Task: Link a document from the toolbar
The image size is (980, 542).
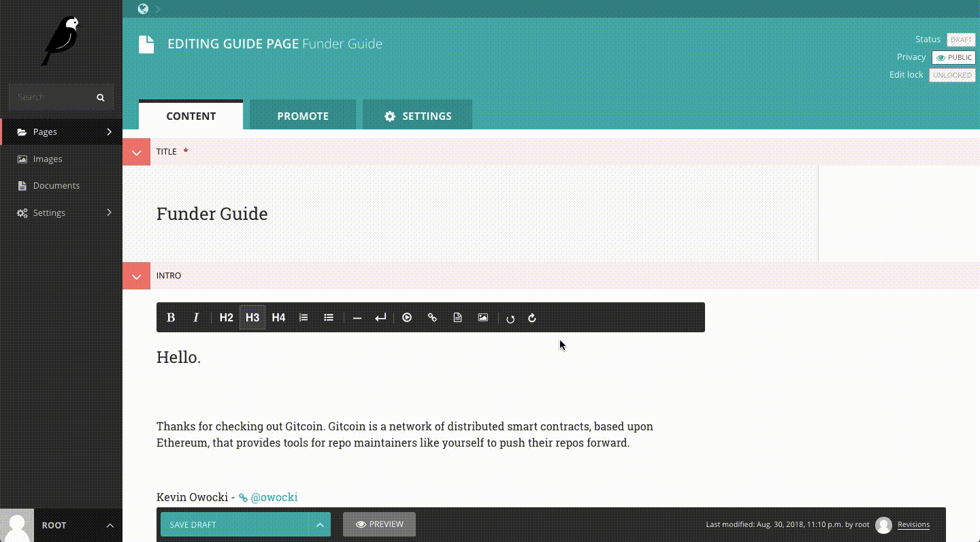Action: pos(457,317)
